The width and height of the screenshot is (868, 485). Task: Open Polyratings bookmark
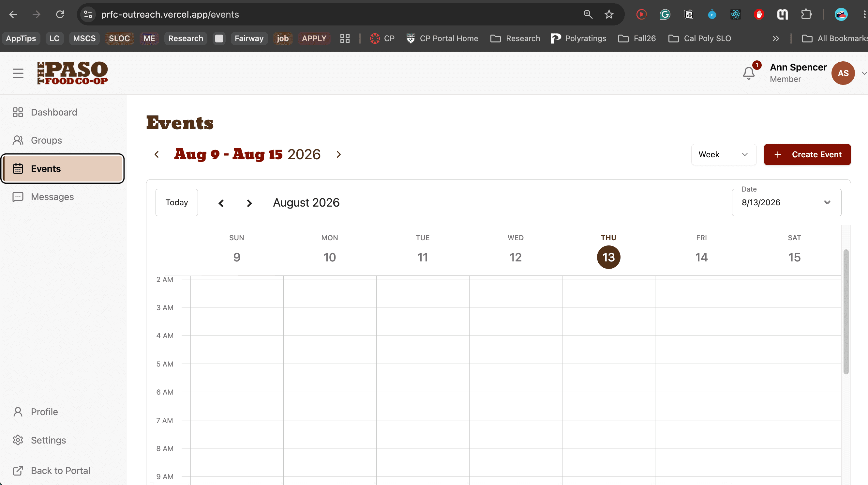tap(578, 39)
